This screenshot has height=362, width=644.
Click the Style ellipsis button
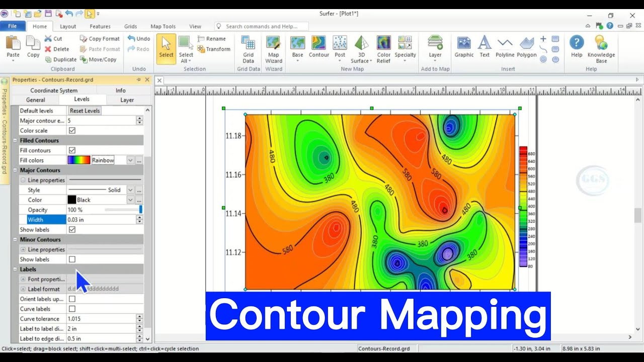pos(139,190)
